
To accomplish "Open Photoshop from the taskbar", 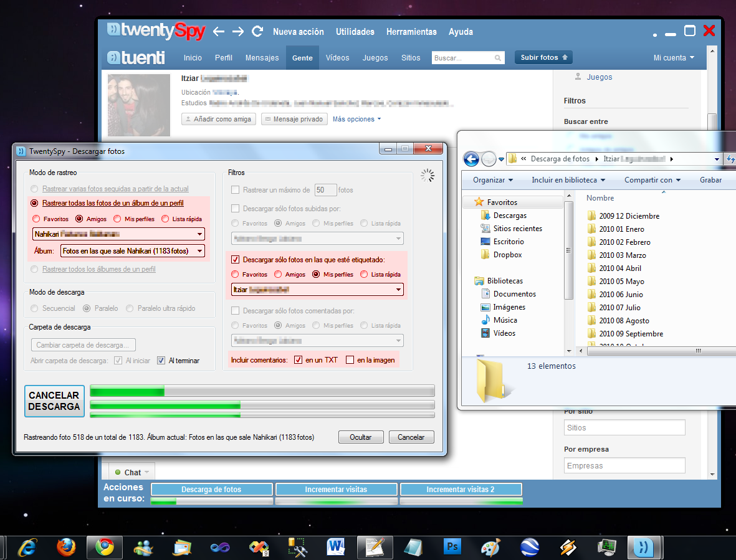I will pyautogui.click(x=452, y=548).
